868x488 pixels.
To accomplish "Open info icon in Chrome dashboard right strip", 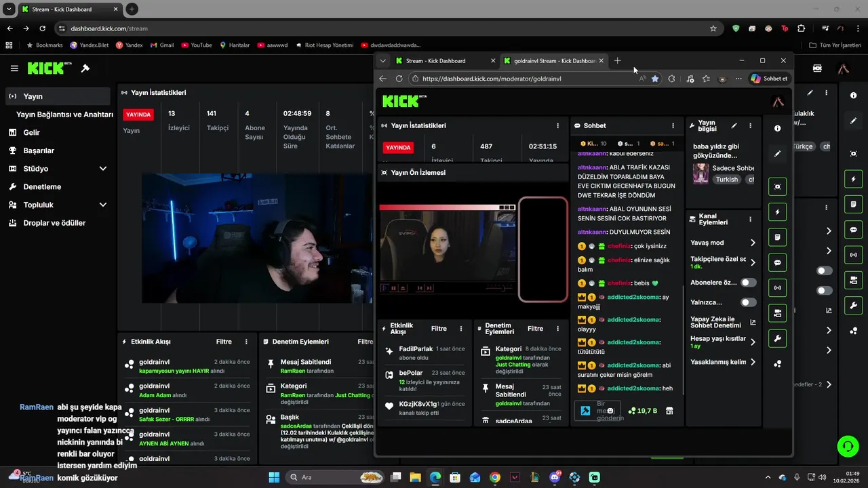I will [x=853, y=96].
